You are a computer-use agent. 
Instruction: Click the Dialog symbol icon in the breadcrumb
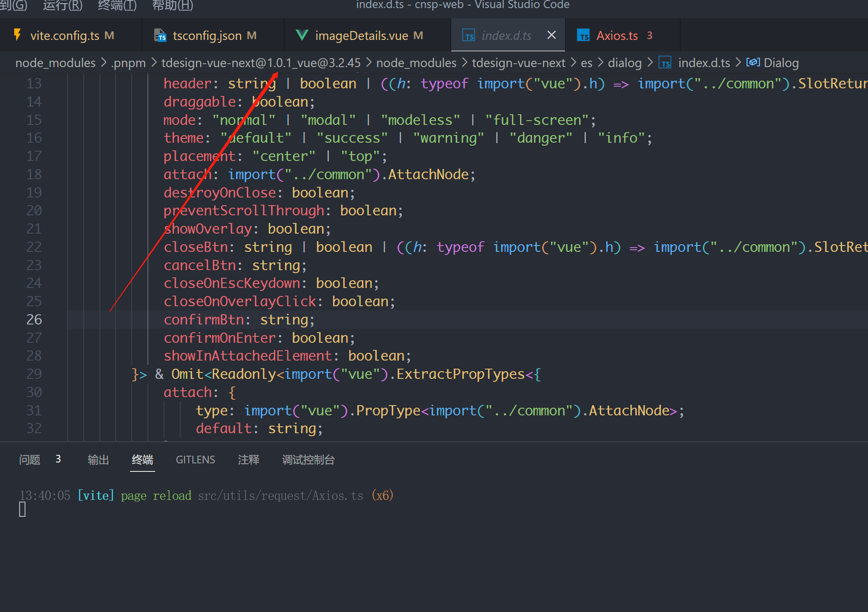click(x=753, y=62)
